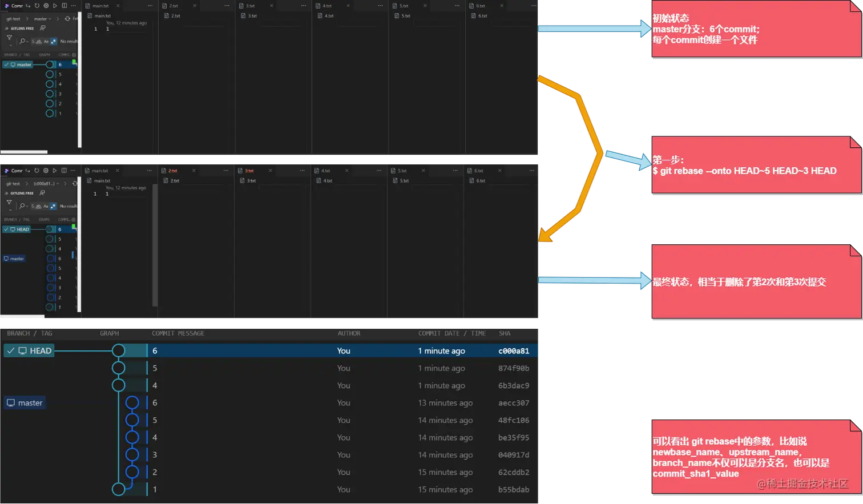Click the checkmark on HEAD label in enlarged graph
Viewport: 863px width, 504px height.
[11, 350]
